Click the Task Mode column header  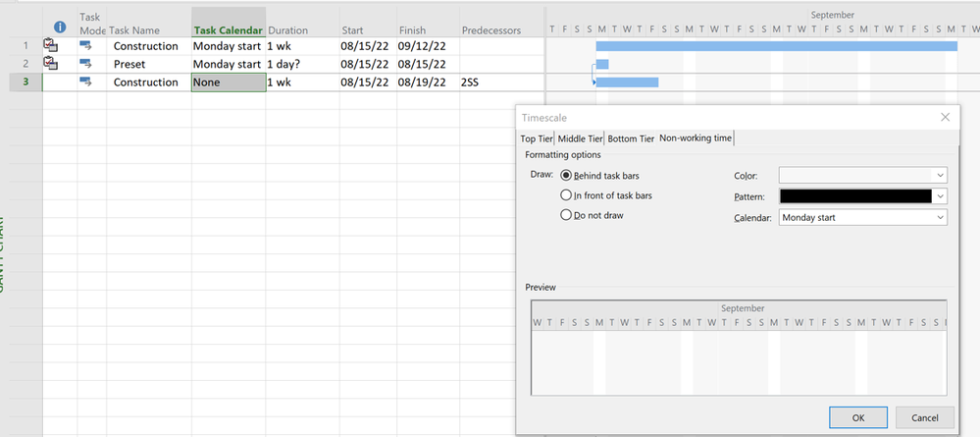click(92, 23)
